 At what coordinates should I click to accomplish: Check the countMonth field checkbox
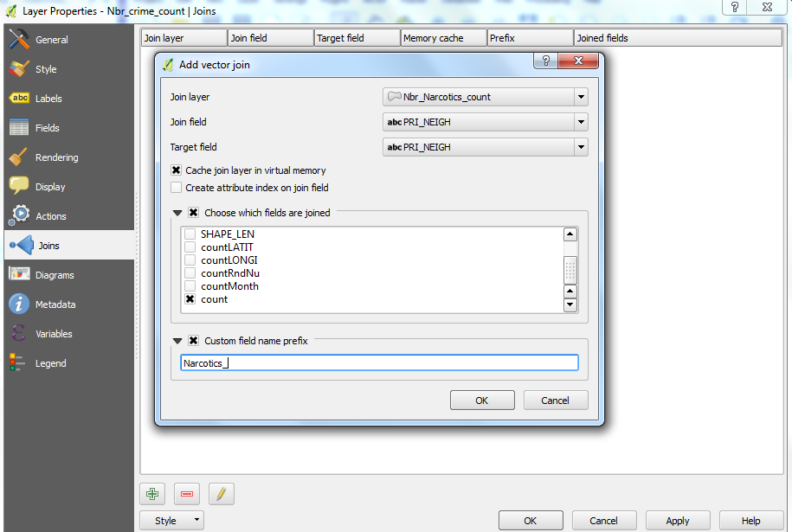[190, 285]
